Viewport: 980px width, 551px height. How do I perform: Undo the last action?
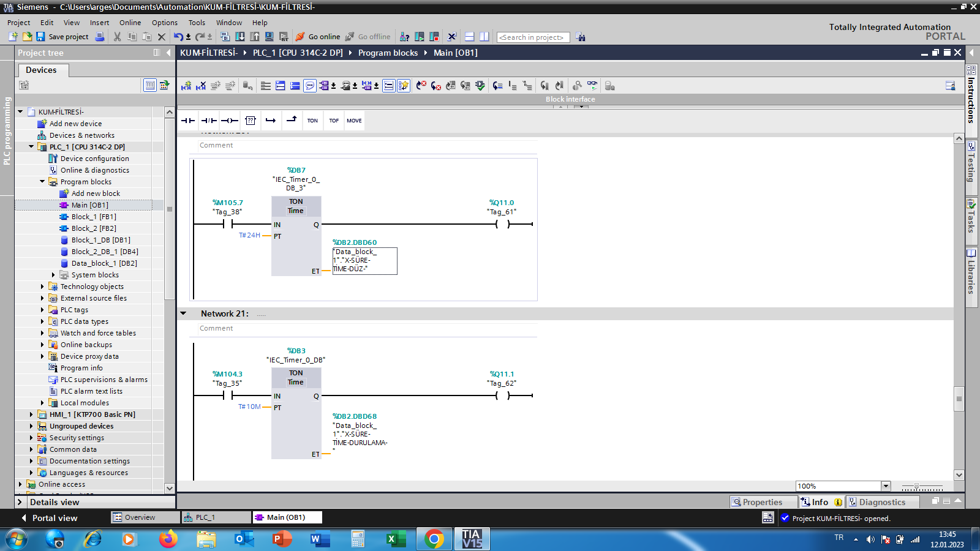point(178,37)
